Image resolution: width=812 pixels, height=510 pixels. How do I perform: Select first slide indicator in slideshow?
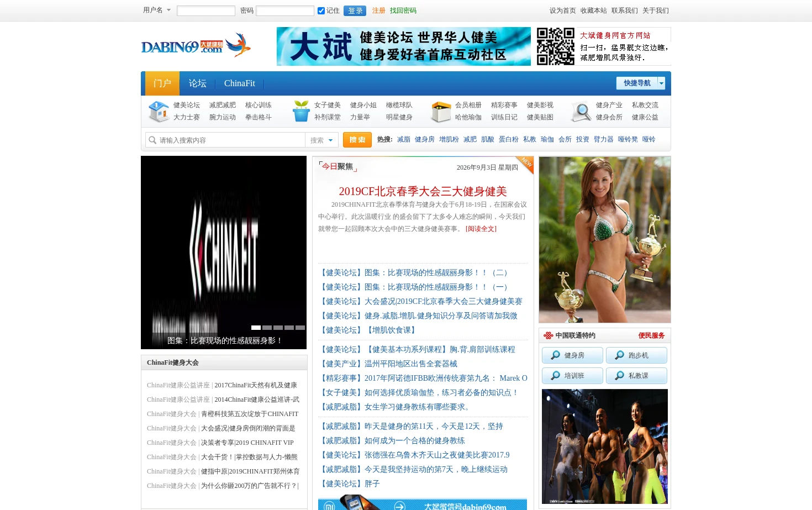pos(256,328)
